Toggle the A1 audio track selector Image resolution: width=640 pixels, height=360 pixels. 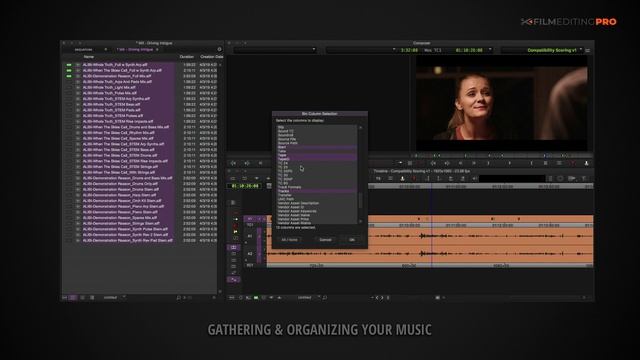[x=250, y=236]
